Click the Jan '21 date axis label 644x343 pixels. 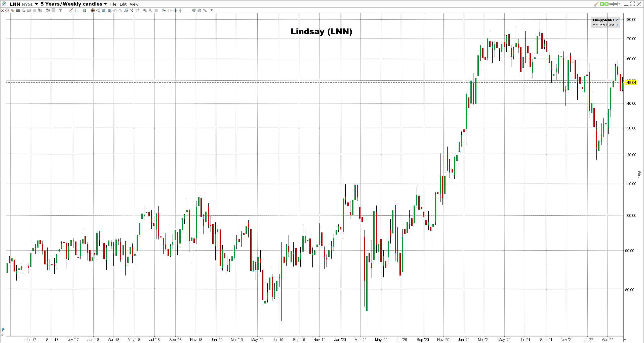[463, 340]
